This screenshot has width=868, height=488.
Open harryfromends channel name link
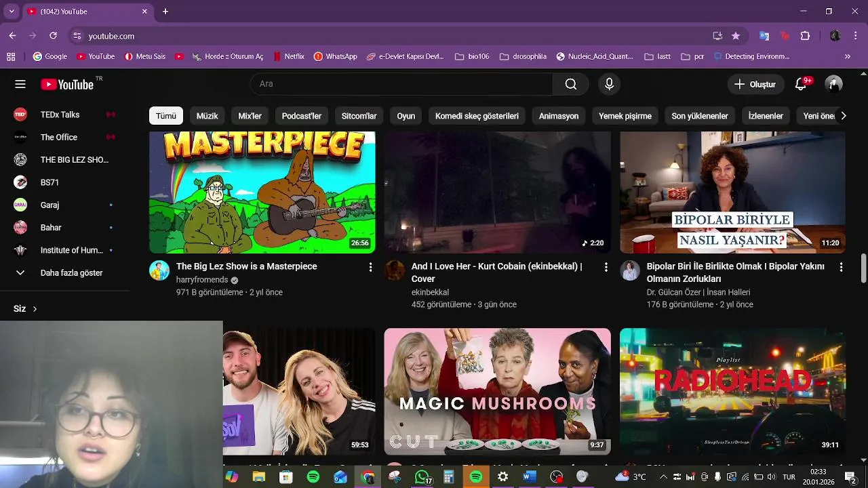tap(202, 280)
